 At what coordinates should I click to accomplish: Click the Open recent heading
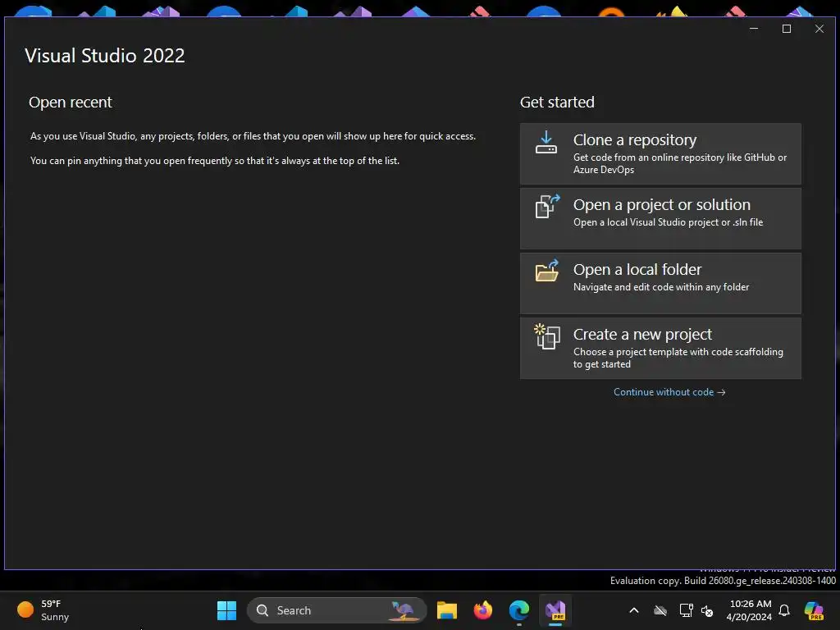[x=71, y=103]
